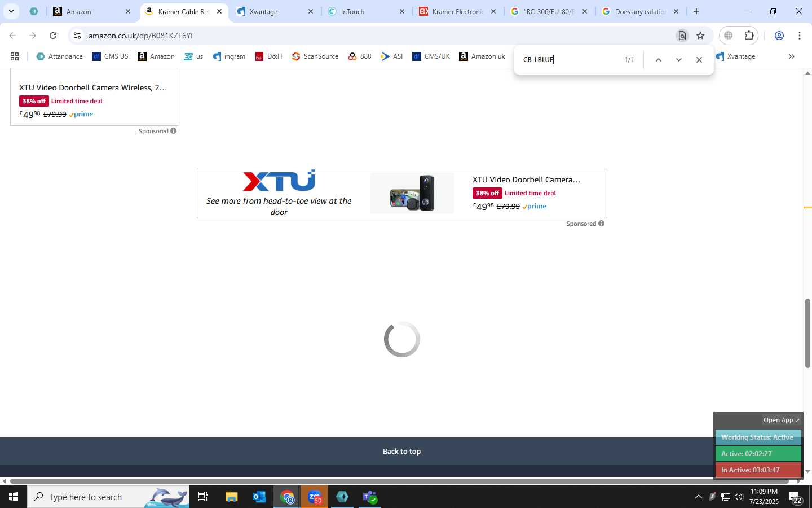The image size is (812, 508).
Task: Open volume control in system tray
Action: click(x=739, y=497)
